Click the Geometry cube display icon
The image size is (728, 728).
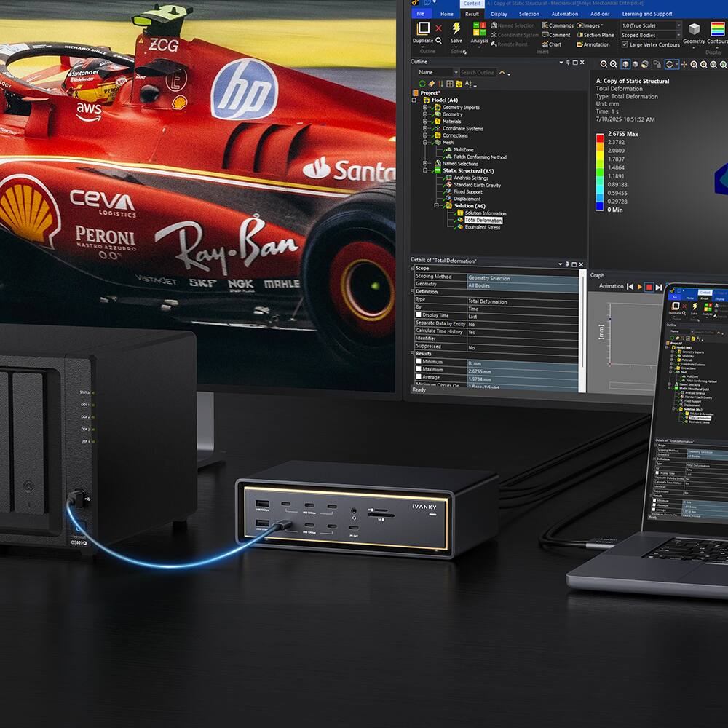tap(694, 29)
